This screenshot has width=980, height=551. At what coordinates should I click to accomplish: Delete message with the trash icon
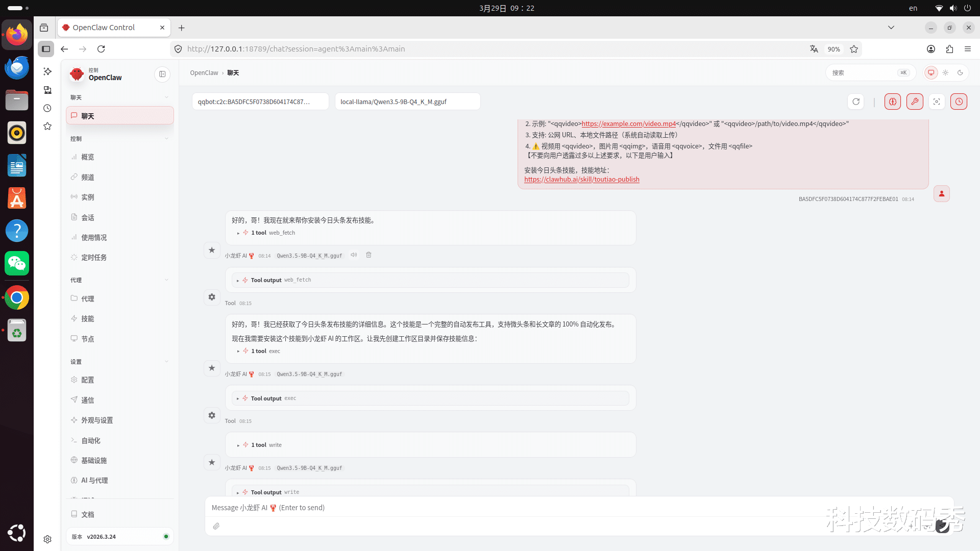[369, 255]
